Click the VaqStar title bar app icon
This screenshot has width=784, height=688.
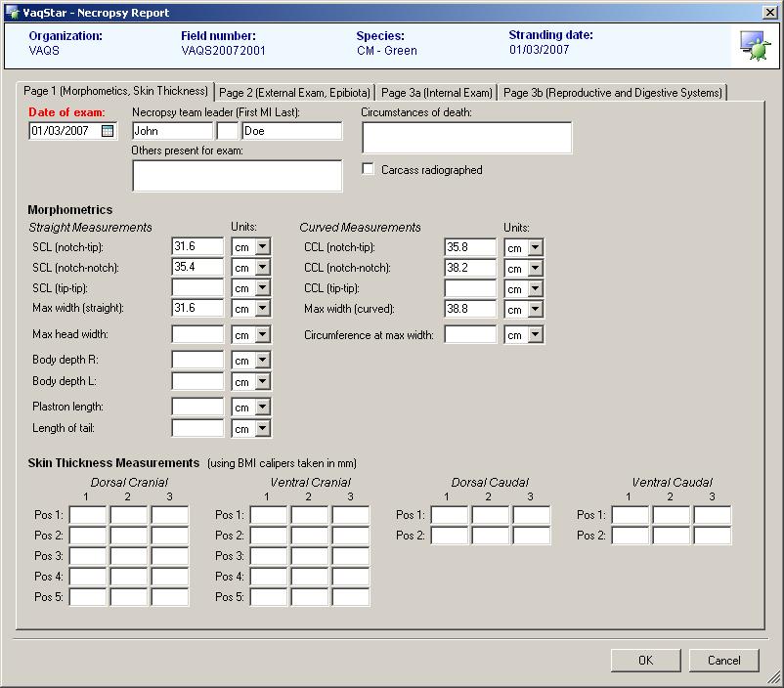click(12, 13)
